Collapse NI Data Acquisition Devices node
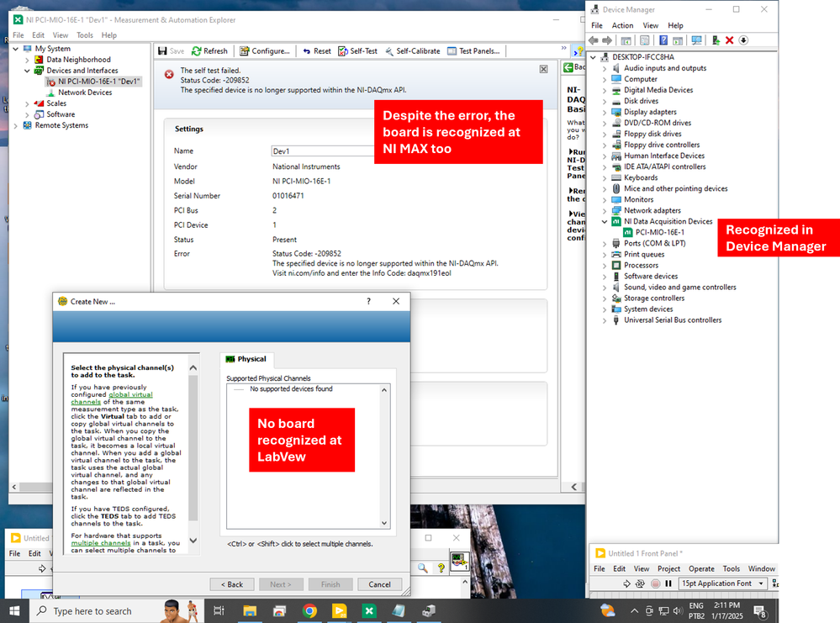The height and width of the screenshot is (623, 840). point(605,221)
